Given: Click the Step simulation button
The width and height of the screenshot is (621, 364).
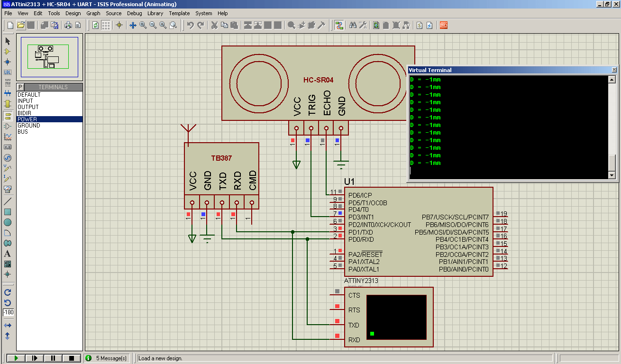Looking at the screenshot, I should [34, 358].
